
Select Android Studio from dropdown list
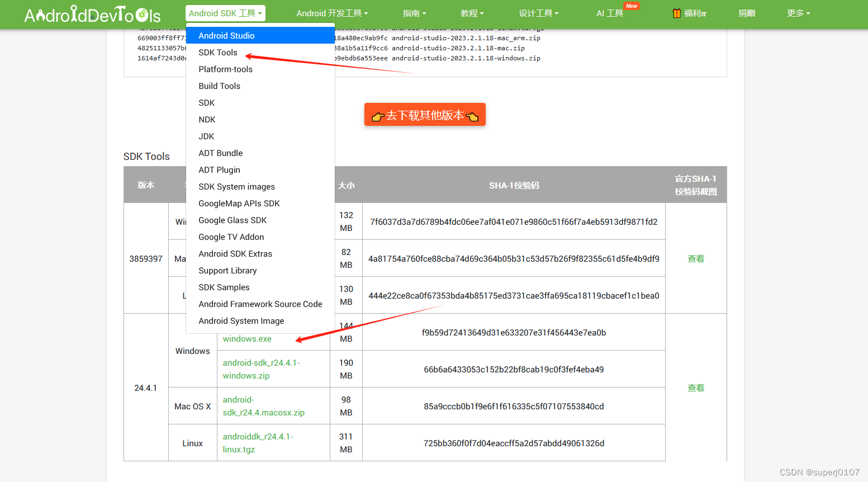[260, 35]
